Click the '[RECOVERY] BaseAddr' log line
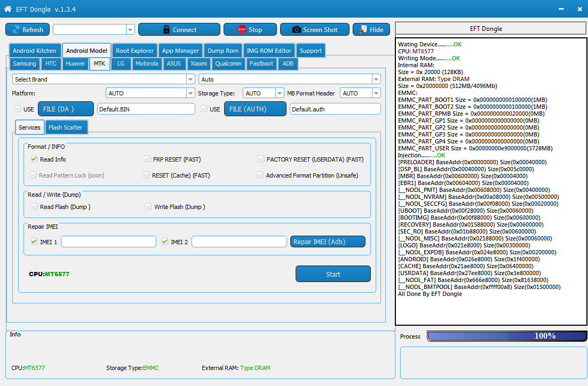The image size is (588, 386). click(471, 224)
